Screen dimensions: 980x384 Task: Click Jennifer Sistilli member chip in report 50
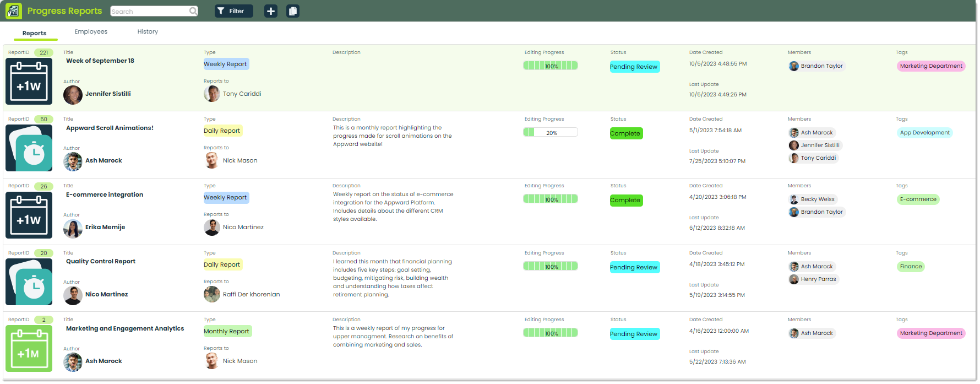click(x=815, y=145)
